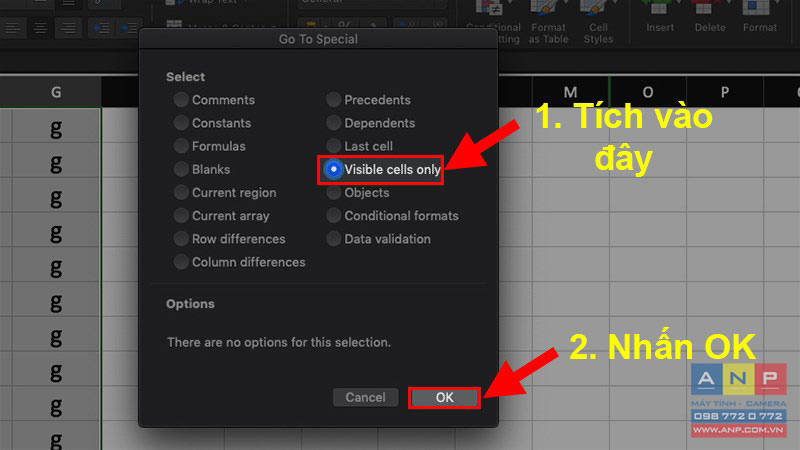This screenshot has width=800, height=450.
Task: Choose the Current array option
Action: click(x=181, y=215)
